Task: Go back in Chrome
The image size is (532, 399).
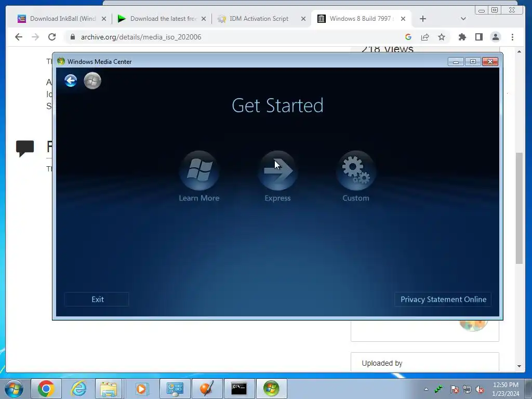Action: point(19,37)
